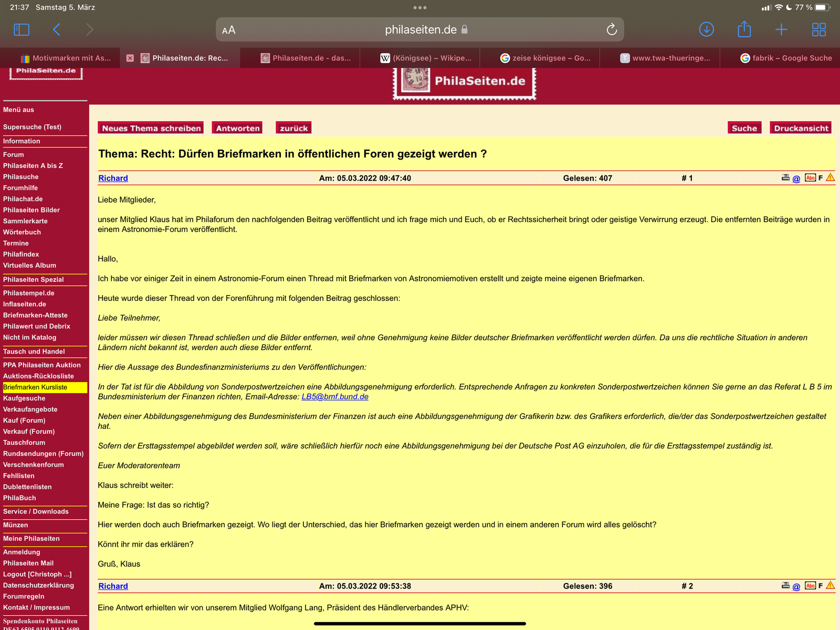This screenshot has height=630, width=840.
Task: Go back with the browser back arrow
Action: [x=57, y=29]
